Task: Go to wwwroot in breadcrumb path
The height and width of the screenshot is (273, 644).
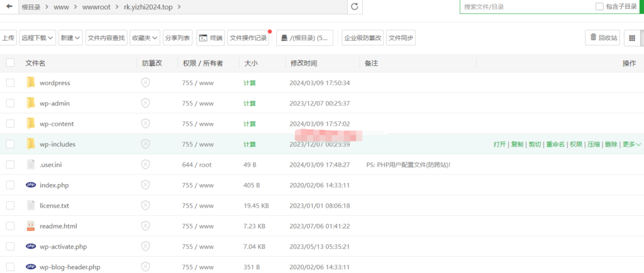Action: (96, 7)
